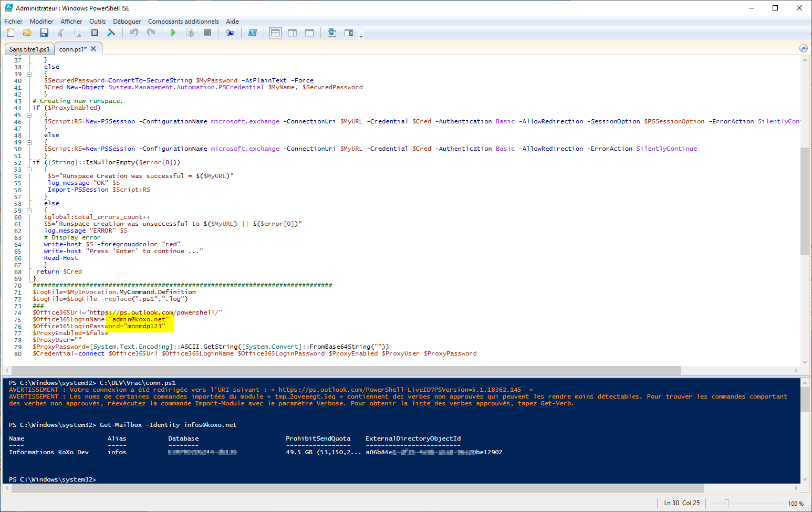Click the Open folder toolbar icon
The width and height of the screenshot is (812, 512).
[27, 33]
